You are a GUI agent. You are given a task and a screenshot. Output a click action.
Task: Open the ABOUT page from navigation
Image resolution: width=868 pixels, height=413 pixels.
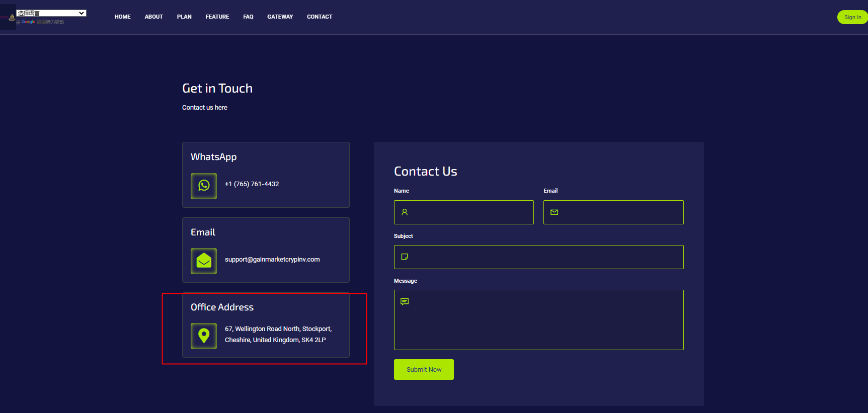(153, 17)
